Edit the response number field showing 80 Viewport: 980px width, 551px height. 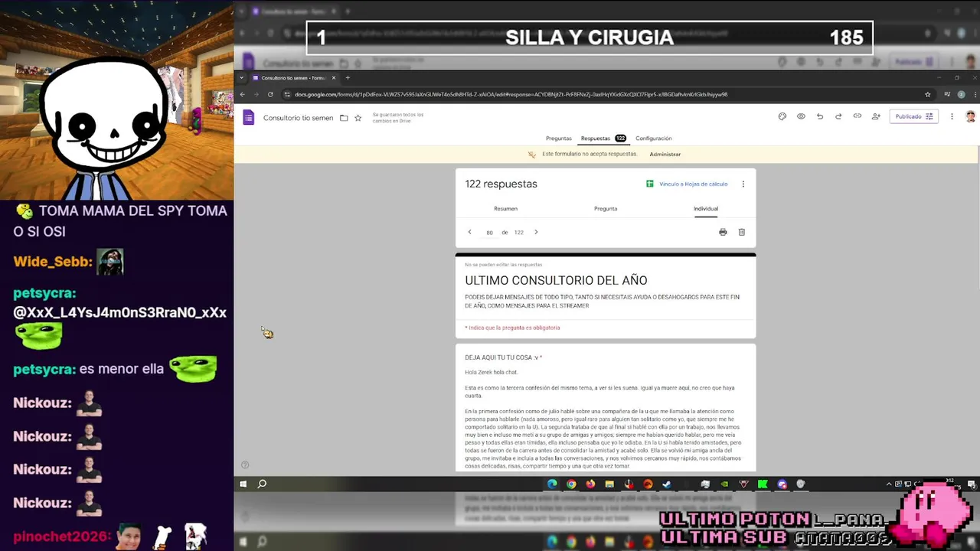[x=489, y=233]
